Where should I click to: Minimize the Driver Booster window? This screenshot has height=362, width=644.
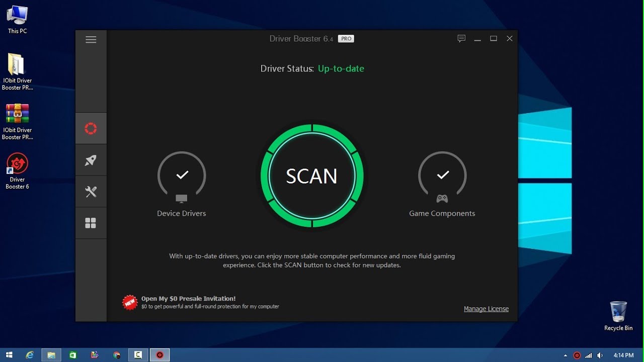pyautogui.click(x=477, y=39)
